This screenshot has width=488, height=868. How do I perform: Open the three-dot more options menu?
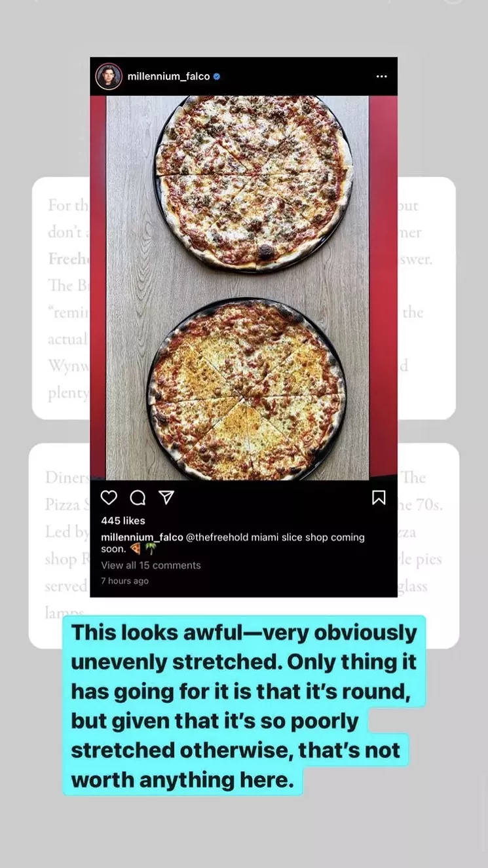(x=381, y=77)
